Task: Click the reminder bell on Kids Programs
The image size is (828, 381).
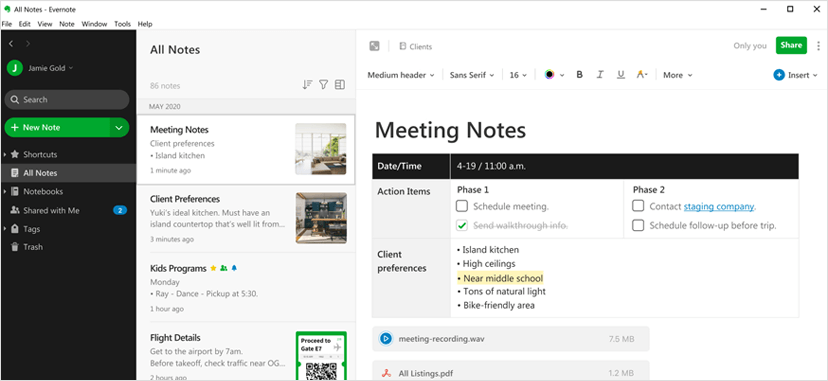Action: coord(234,268)
